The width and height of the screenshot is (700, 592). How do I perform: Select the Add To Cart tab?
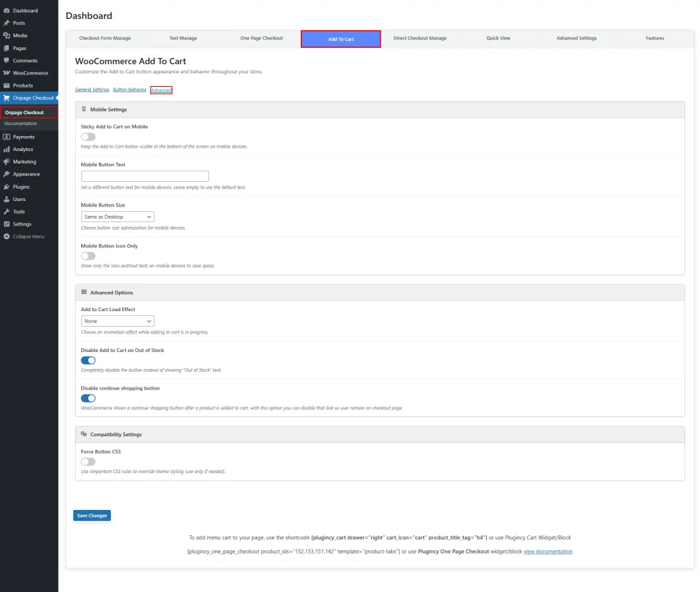point(341,39)
